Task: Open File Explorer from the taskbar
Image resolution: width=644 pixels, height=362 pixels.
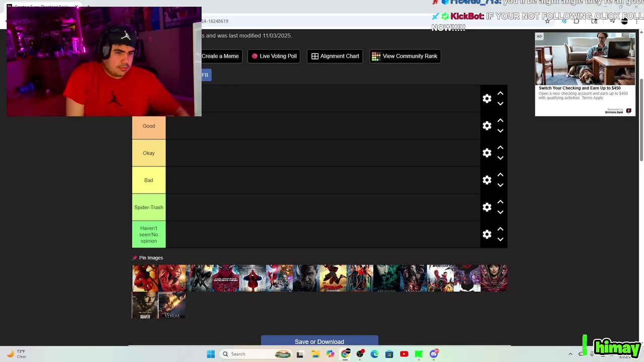Action: [x=315, y=354]
